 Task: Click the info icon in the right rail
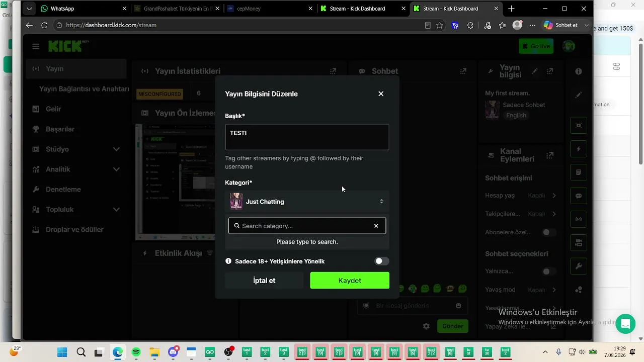coord(579,71)
